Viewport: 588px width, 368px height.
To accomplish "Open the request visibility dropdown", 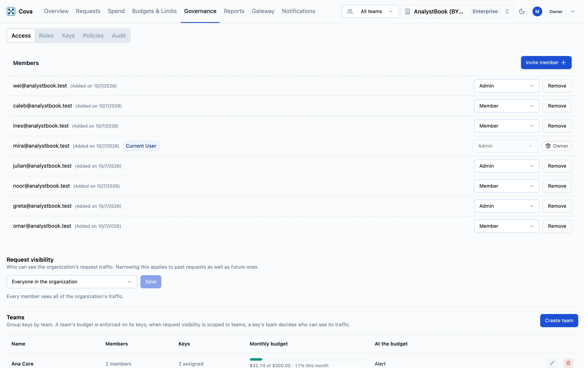I will click(72, 282).
